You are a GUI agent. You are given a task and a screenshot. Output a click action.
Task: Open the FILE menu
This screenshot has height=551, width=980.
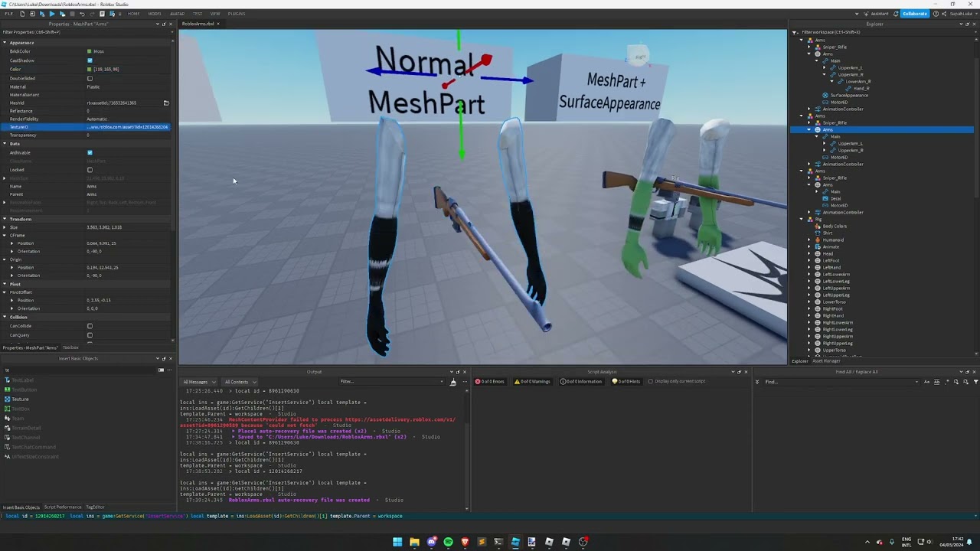(x=8, y=14)
